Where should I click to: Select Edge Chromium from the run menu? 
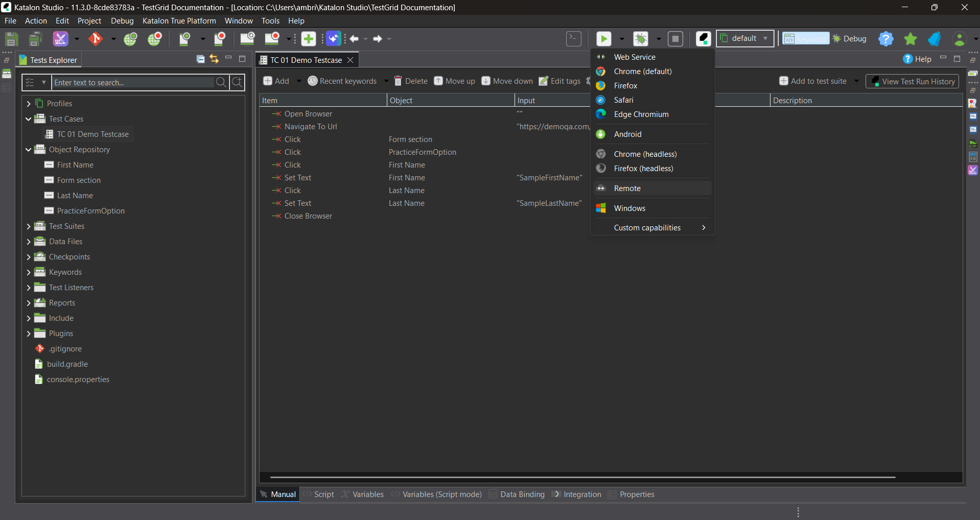coord(652,114)
